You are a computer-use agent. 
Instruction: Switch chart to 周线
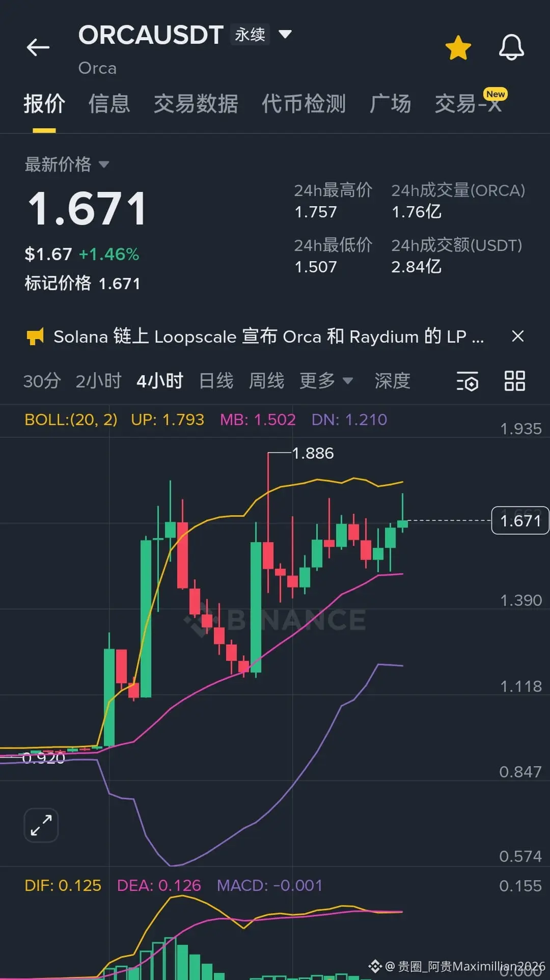coord(266,381)
